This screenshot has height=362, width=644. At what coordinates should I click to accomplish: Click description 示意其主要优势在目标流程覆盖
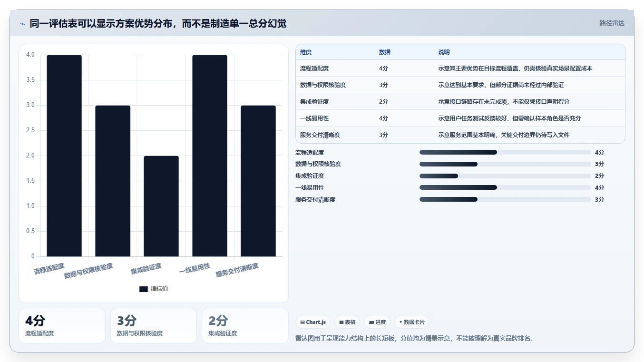(x=515, y=68)
